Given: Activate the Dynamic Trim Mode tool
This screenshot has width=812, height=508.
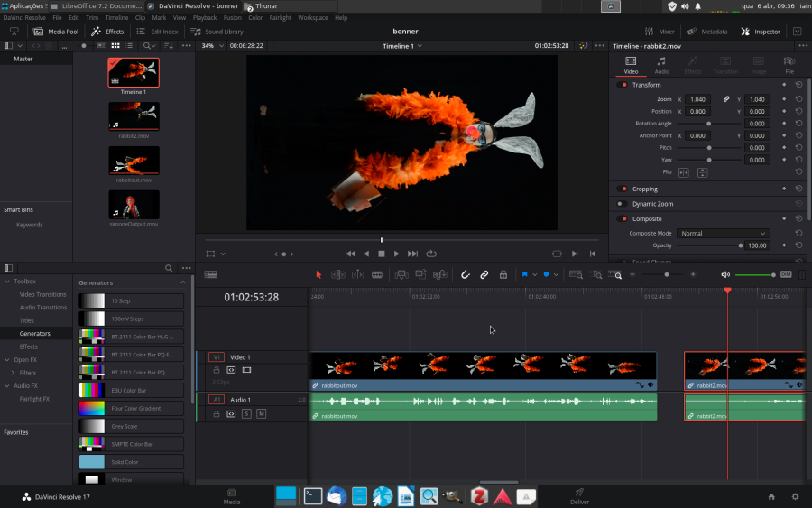Looking at the screenshot, I should click(358, 274).
